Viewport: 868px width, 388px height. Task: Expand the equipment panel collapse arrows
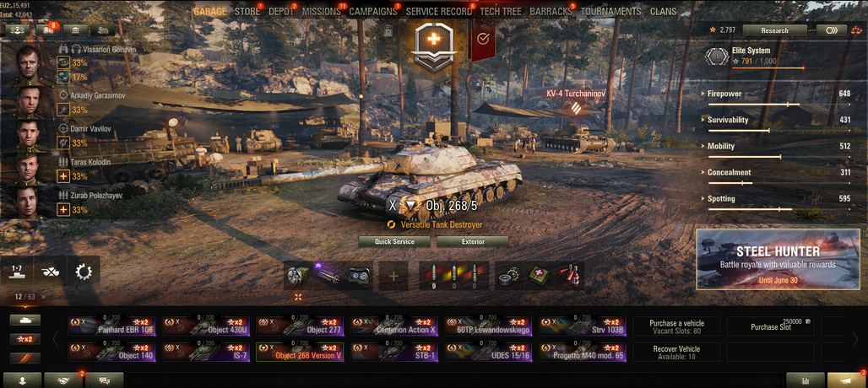(x=298, y=297)
